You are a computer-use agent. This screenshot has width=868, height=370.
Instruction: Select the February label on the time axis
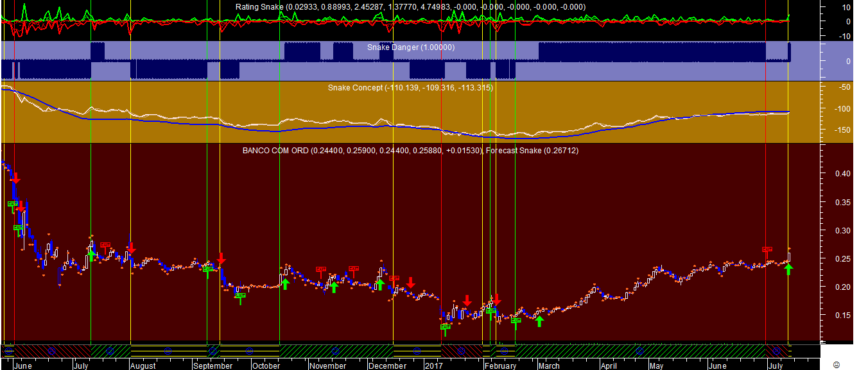(x=500, y=366)
